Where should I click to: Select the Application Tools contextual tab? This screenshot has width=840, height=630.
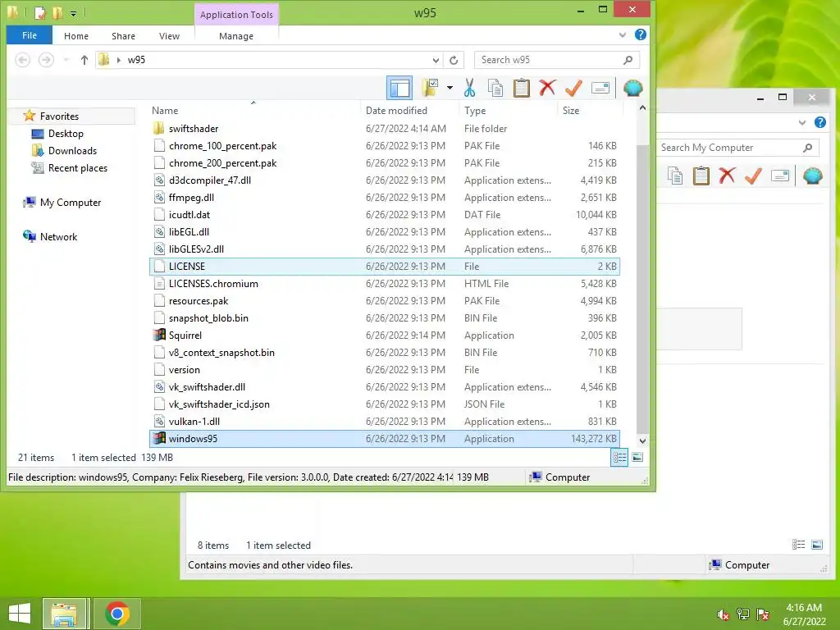pyautogui.click(x=236, y=15)
